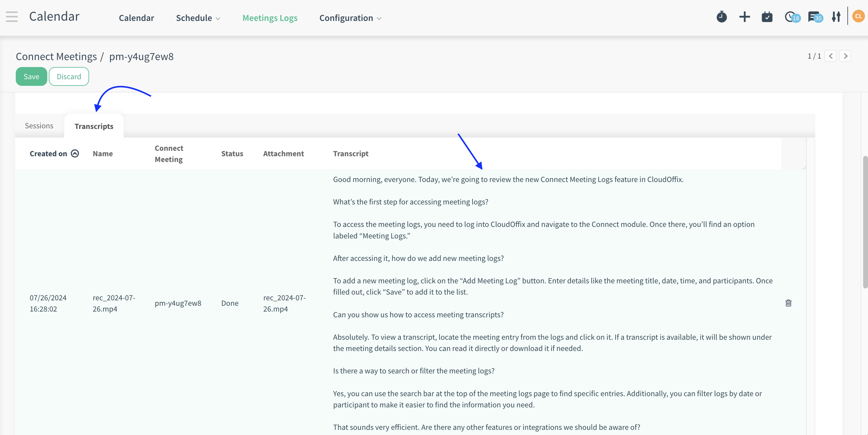Screen dimensions: 868x435
Task: Click the 1 / 1 pager counter
Action: click(x=814, y=56)
